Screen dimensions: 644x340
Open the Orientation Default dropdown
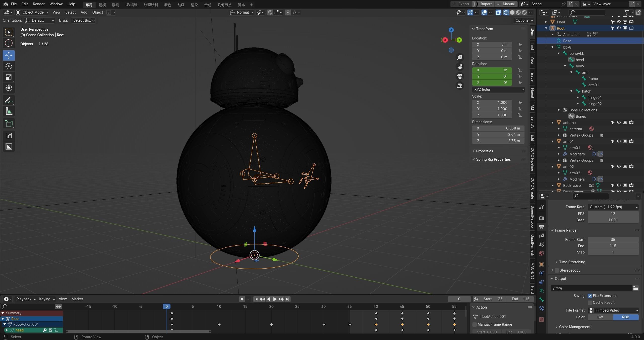[x=39, y=20]
